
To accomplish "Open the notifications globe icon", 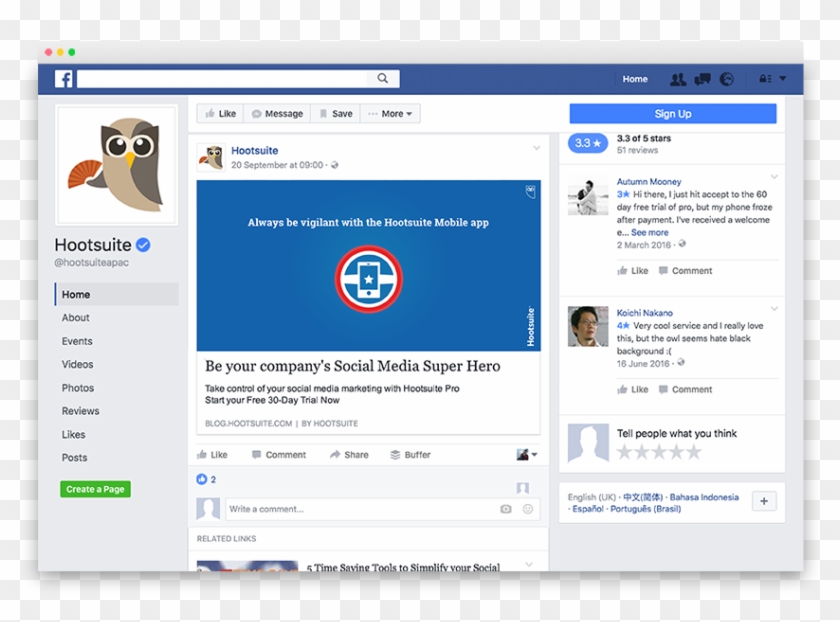I will pos(727,79).
